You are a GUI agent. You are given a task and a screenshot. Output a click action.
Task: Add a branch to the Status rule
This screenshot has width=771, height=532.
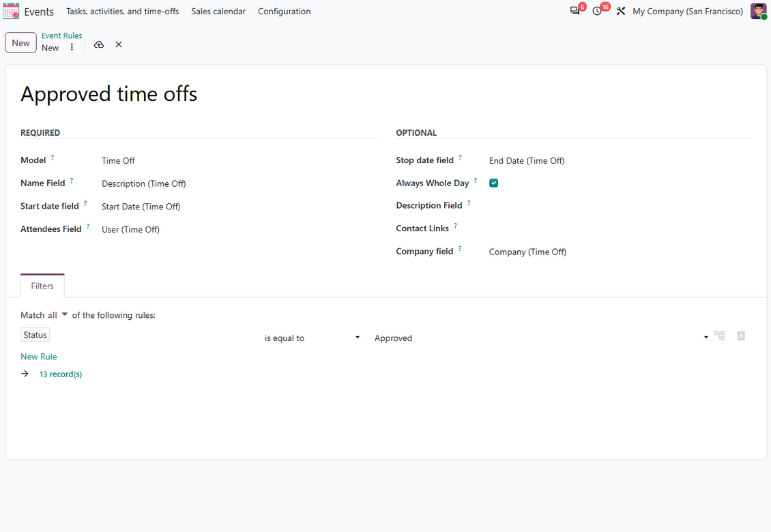(x=719, y=336)
